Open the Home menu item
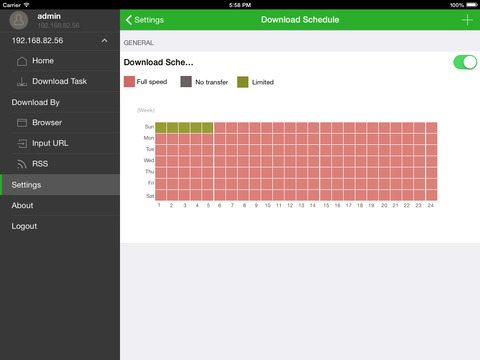The height and width of the screenshot is (360, 480). click(x=60, y=61)
